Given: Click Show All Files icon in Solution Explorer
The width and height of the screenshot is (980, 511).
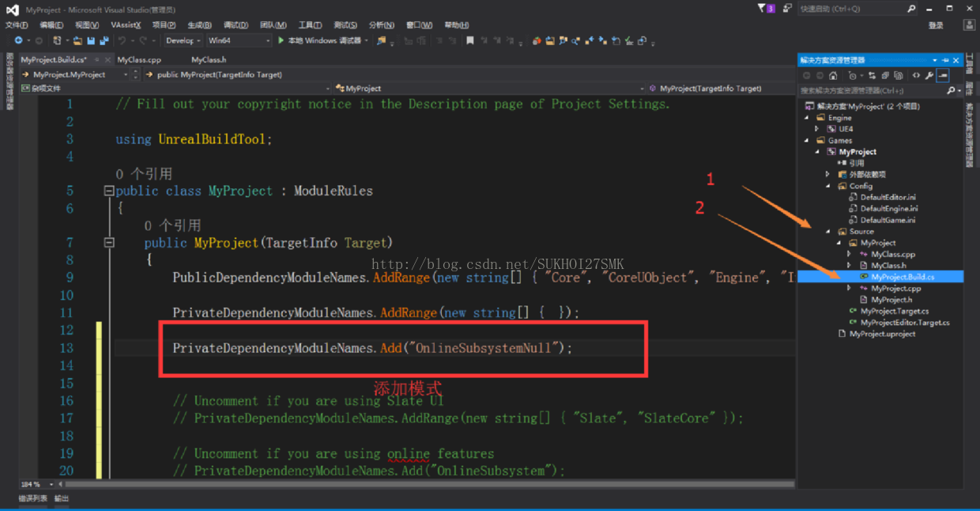Looking at the screenshot, I should [x=899, y=76].
